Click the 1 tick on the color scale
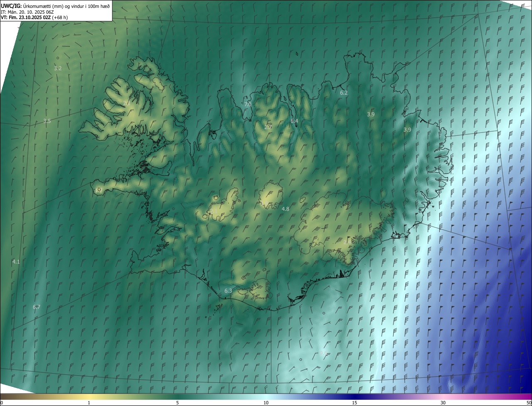 pyautogui.click(x=89, y=403)
